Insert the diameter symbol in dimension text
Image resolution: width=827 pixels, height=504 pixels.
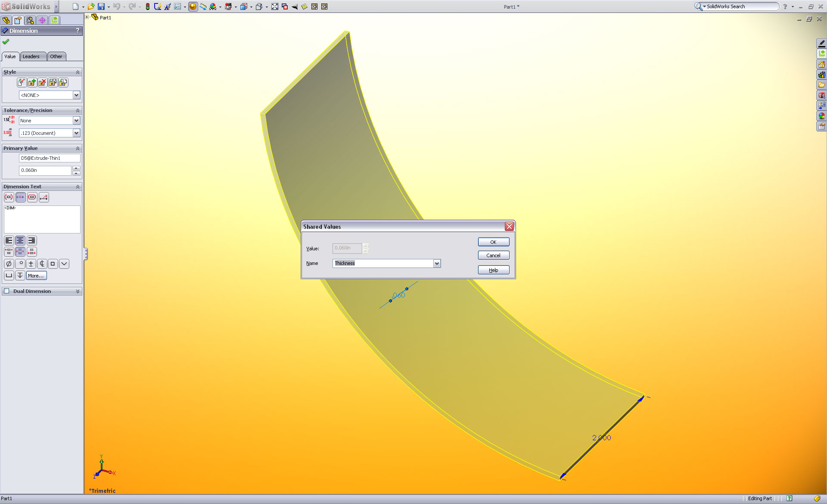pos(9,264)
